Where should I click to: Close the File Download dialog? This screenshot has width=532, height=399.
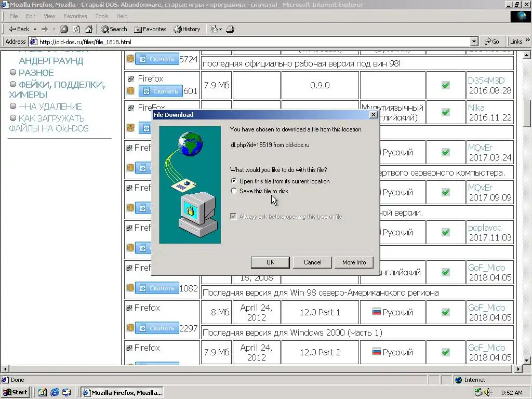tap(373, 115)
